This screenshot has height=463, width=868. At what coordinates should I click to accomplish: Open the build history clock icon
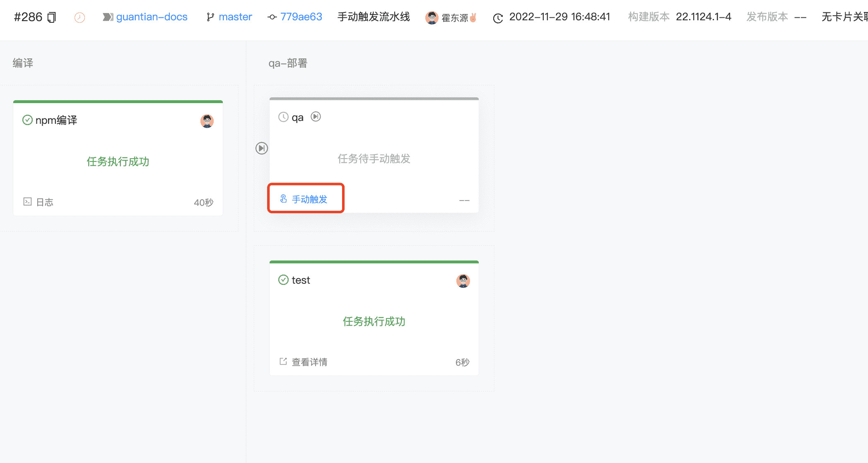coord(80,17)
